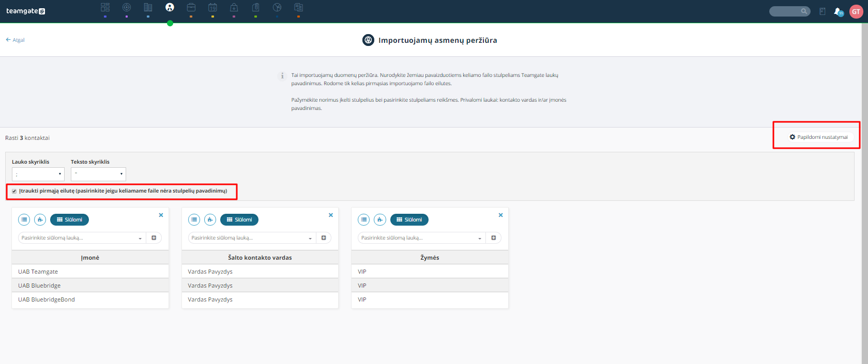Viewport: 868px width, 364px height.
Task: Open the Lauko skyriklis dropdown
Action: tap(38, 174)
